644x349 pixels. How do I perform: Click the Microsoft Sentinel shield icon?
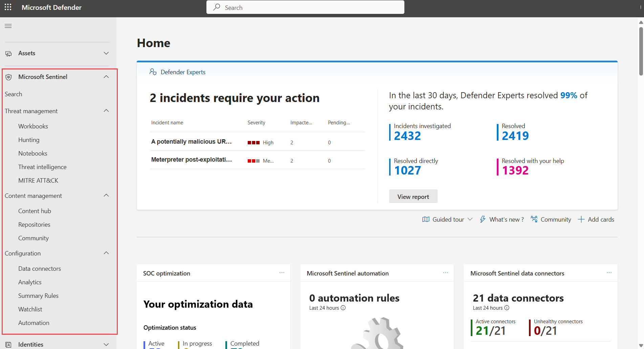(8, 77)
